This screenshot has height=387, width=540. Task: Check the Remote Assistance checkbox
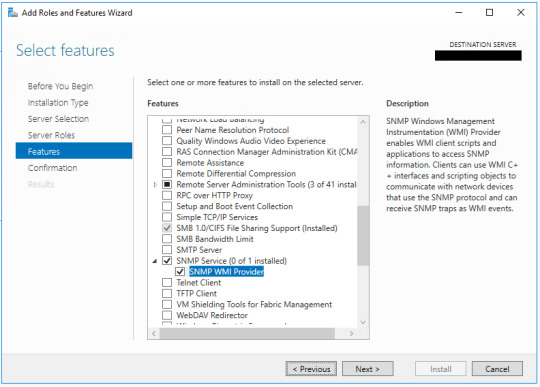tap(167, 163)
